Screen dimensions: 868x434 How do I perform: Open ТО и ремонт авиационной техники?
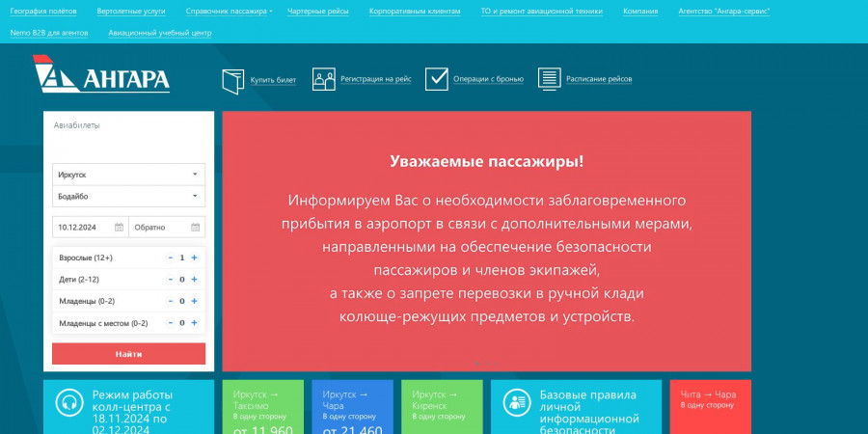click(541, 11)
